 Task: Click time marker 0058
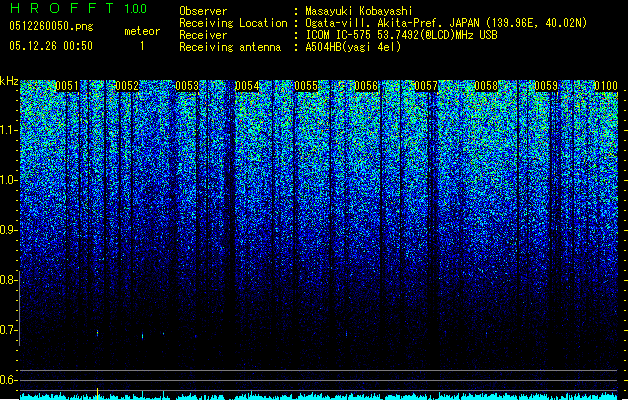486,86
